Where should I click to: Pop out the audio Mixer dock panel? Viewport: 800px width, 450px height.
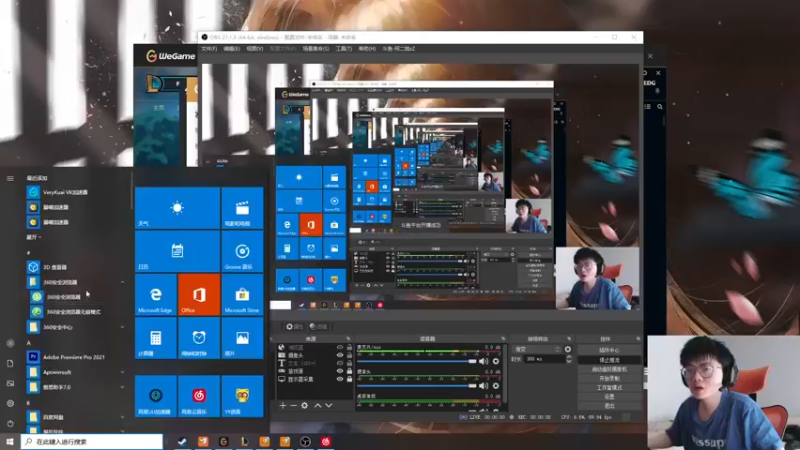pos(503,339)
